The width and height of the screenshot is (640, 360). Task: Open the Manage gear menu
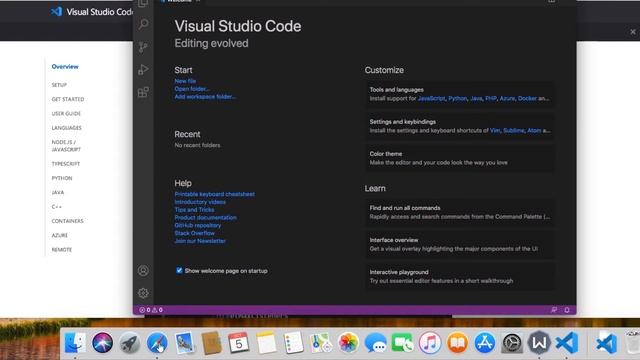[143, 293]
